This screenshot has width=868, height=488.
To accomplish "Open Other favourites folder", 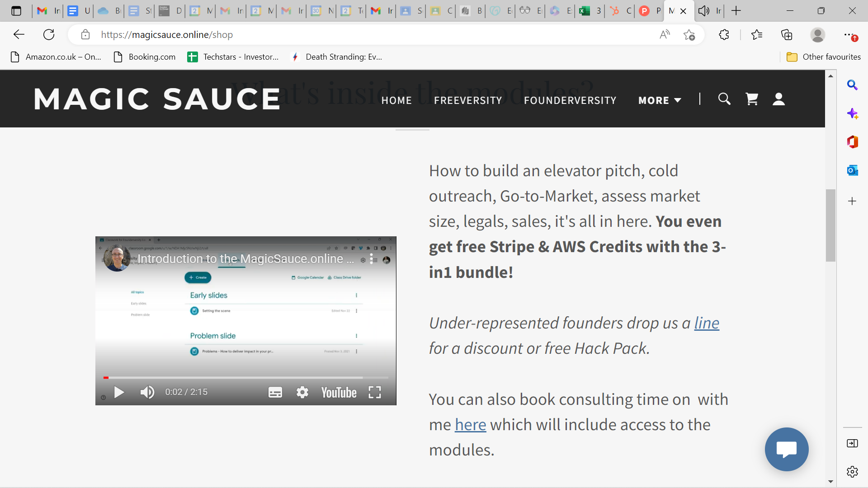I will pos(824,57).
